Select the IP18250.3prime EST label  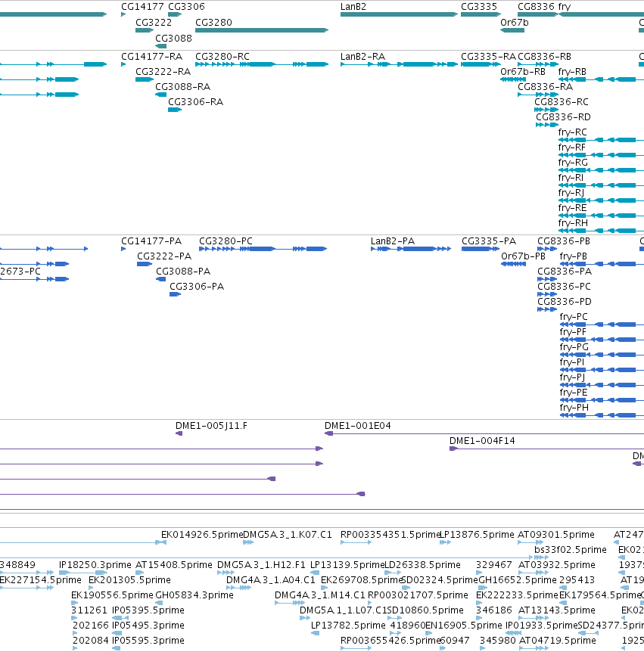(x=95, y=565)
